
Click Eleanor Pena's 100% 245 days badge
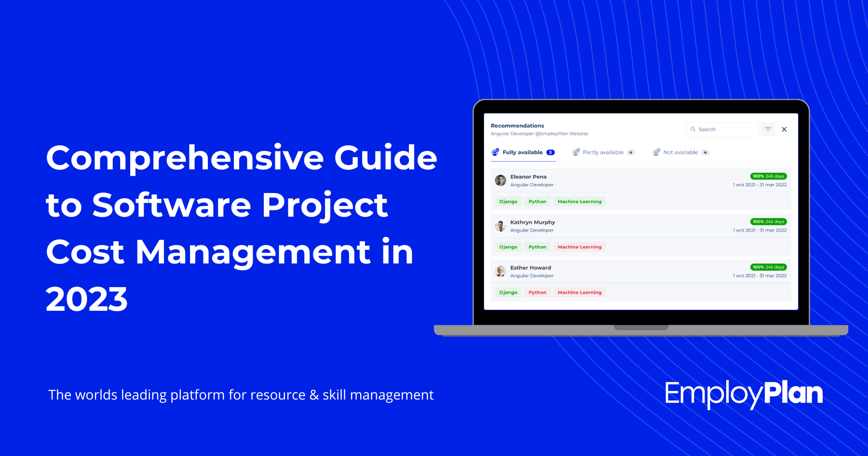coord(768,176)
